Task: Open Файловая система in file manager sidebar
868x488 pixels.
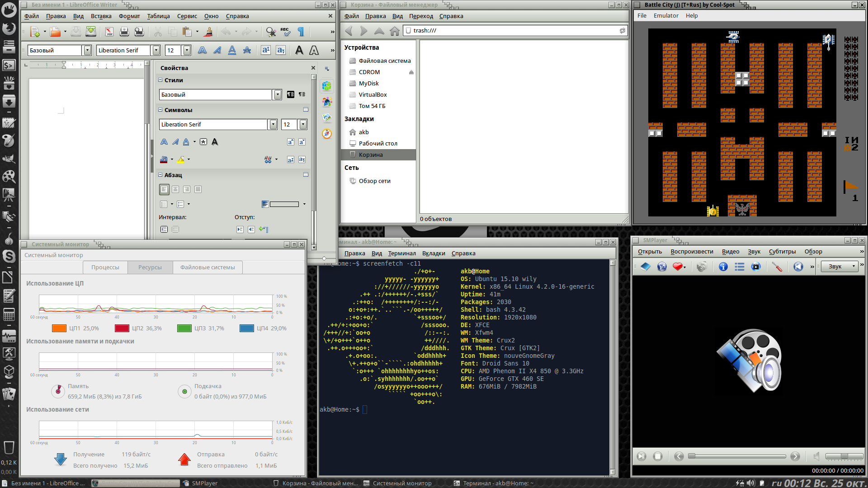Action: pos(385,61)
